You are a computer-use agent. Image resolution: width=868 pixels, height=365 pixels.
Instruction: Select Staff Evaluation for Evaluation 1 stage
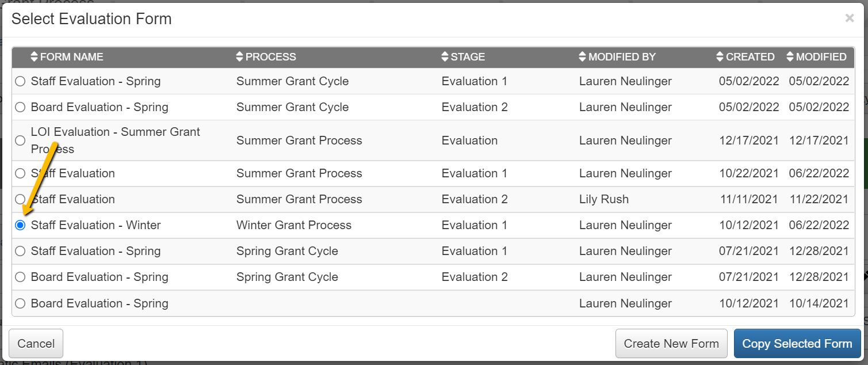20,173
